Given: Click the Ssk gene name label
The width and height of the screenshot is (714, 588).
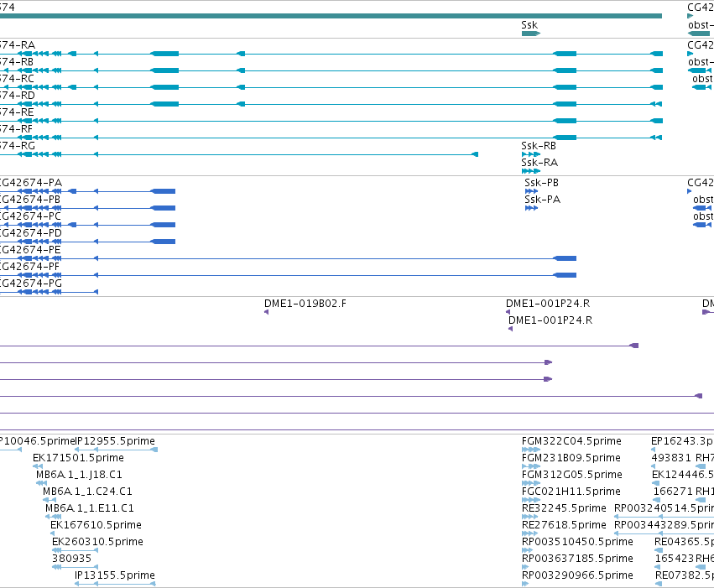Looking at the screenshot, I should [x=529, y=25].
